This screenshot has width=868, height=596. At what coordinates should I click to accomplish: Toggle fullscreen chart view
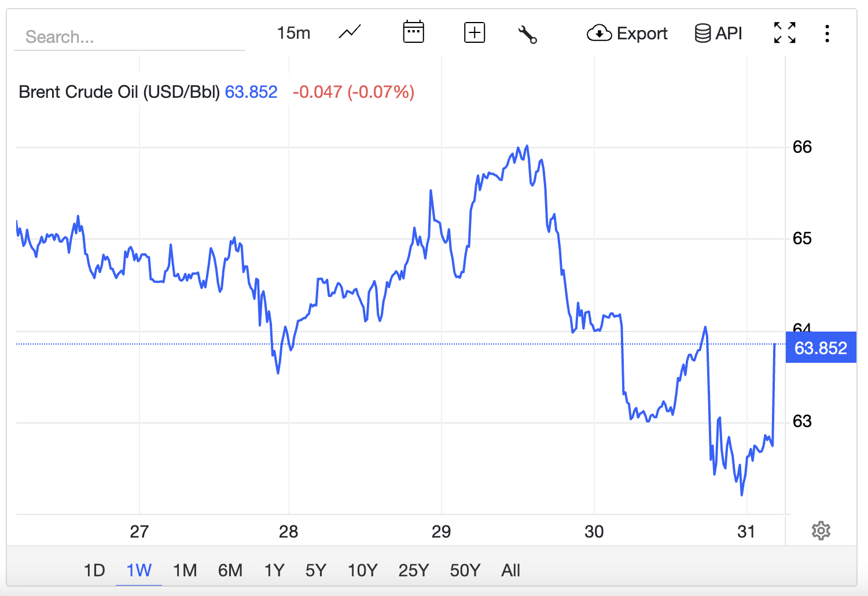pos(785,33)
